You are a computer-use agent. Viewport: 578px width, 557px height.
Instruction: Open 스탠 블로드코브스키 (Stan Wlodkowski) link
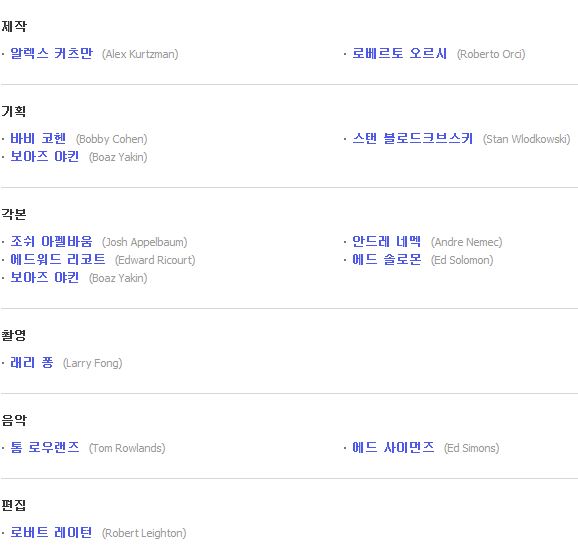click(412, 139)
